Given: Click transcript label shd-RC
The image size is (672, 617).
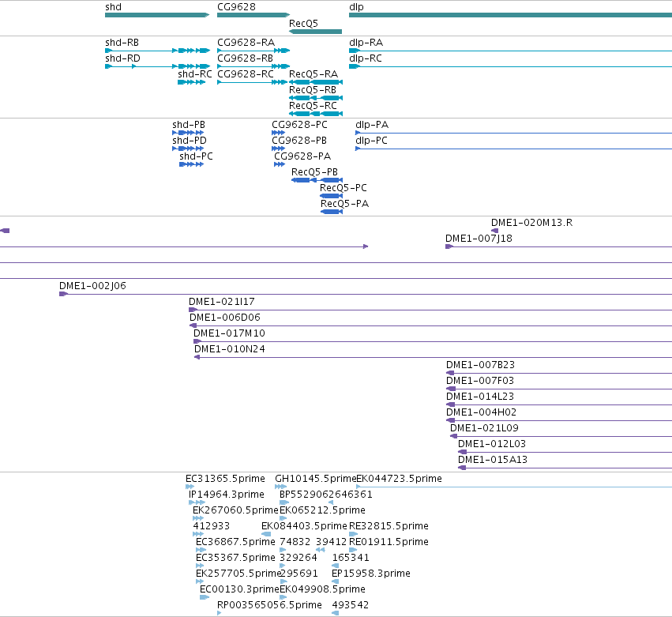Looking at the screenshot, I should [195, 74].
